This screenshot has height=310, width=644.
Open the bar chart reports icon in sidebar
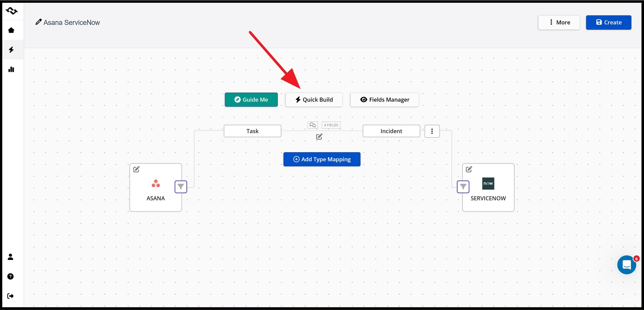pyautogui.click(x=11, y=69)
